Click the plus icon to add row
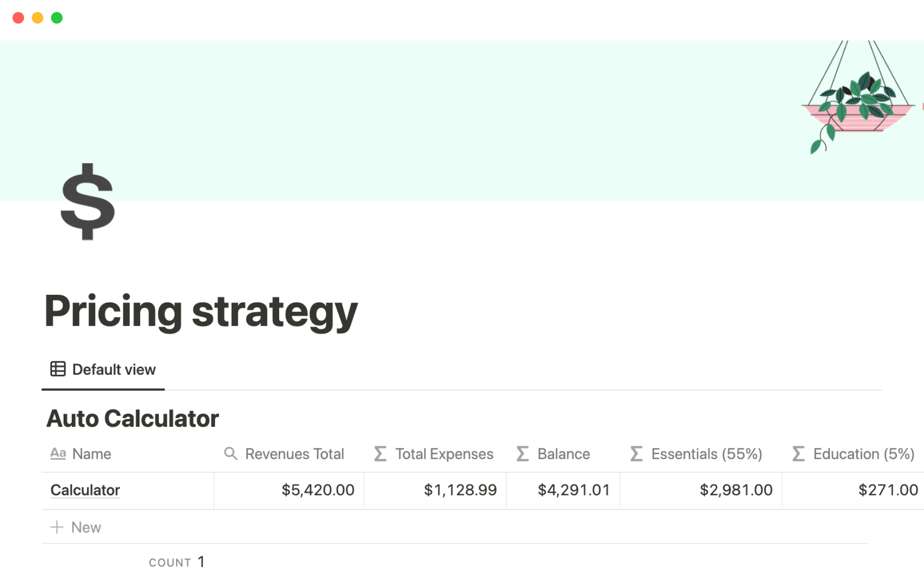This screenshot has height=578, width=924. pyautogui.click(x=57, y=527)
